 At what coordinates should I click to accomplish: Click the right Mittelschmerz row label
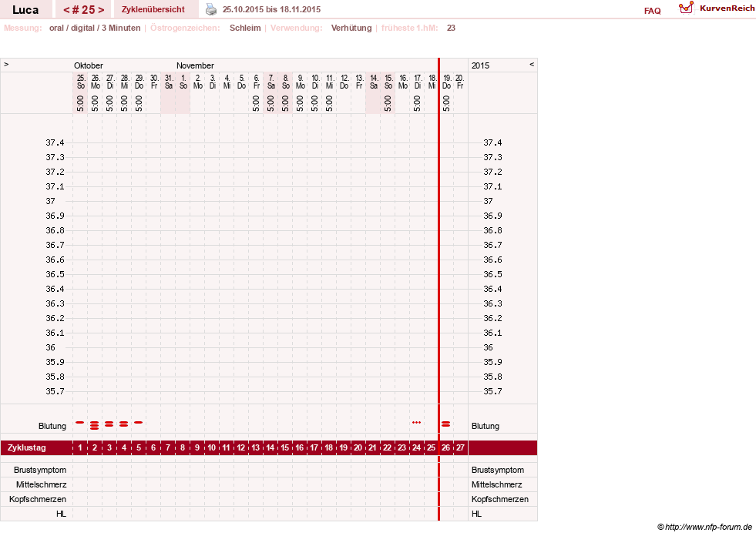496,484
